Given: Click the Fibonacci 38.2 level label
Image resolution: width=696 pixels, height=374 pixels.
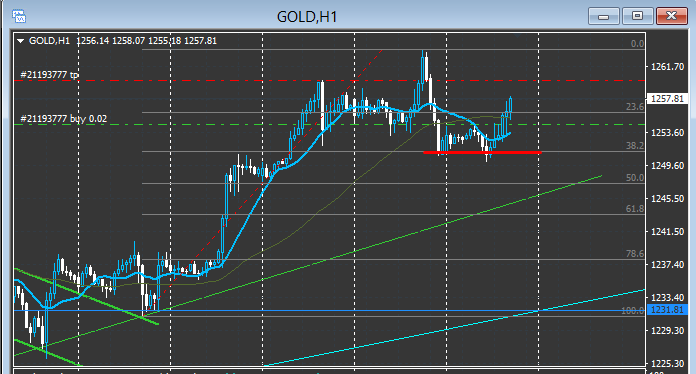Looking at the screenshot, I should click(635, 146).
